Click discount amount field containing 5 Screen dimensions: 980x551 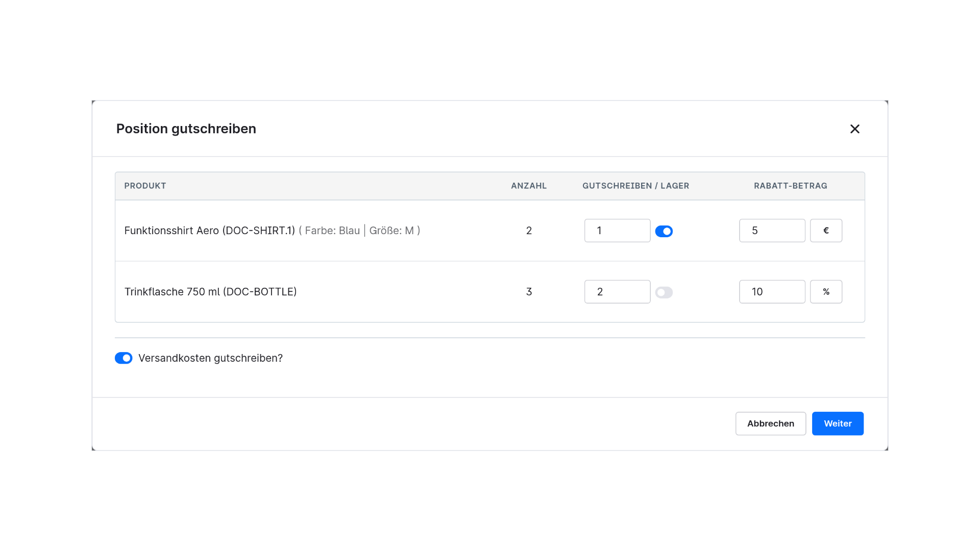click(x=772, y=231)
